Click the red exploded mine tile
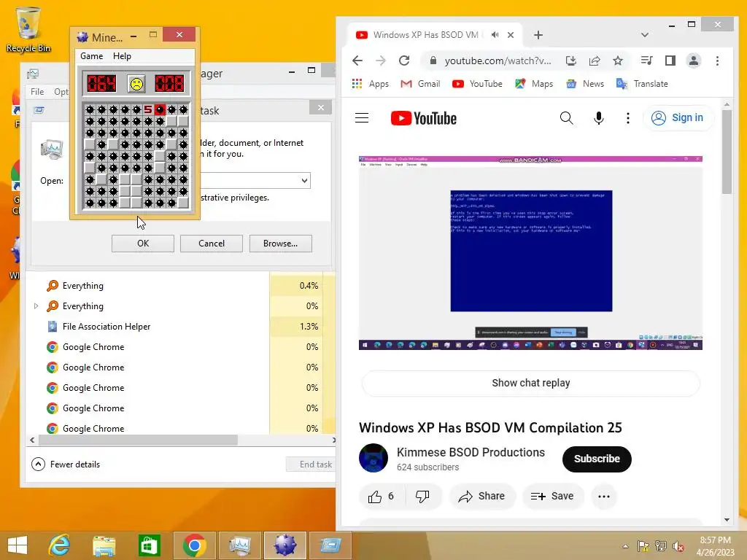This screenshot has height=560, width=747. pyautogui.click(x=160, y=109)
